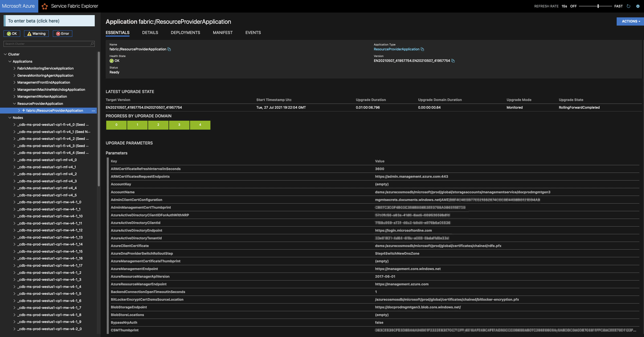
Task: Click the tree panel vertical scrollbar
Action: pos(99,119)
